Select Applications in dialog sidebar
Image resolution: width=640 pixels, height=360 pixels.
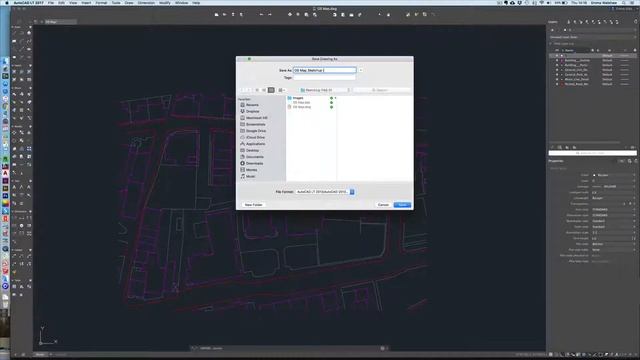coord(256,144)
